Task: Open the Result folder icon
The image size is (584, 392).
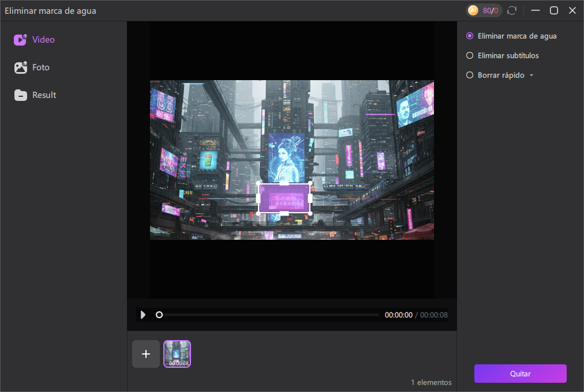Action: tap(21, 95)
